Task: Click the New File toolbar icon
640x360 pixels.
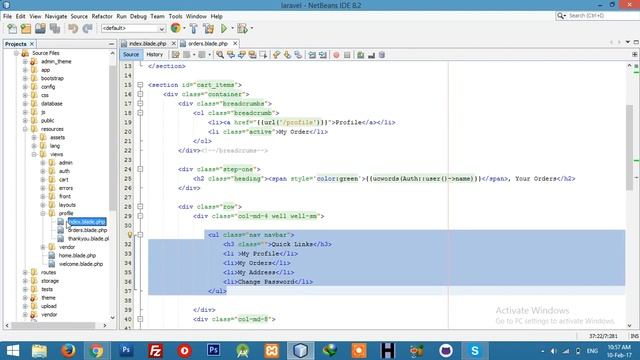Action: [12, 29]
